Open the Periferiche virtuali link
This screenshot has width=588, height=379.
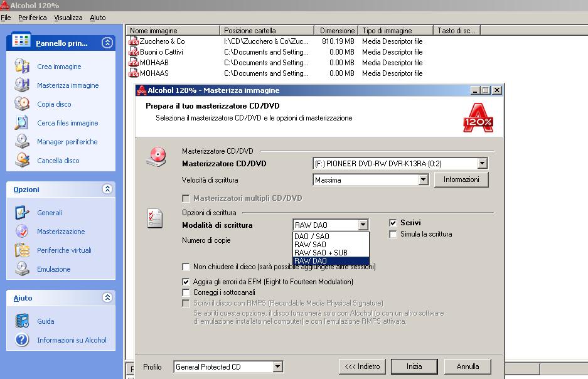pyautogui.click(x=64, y=250)
